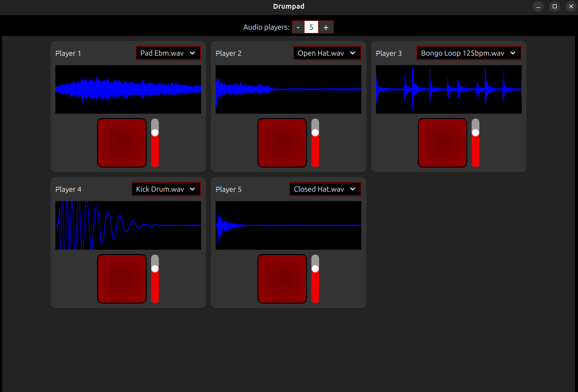Hit the Player 1 red drum pad
Screen dimensions: 578x392
pos(122,143)
